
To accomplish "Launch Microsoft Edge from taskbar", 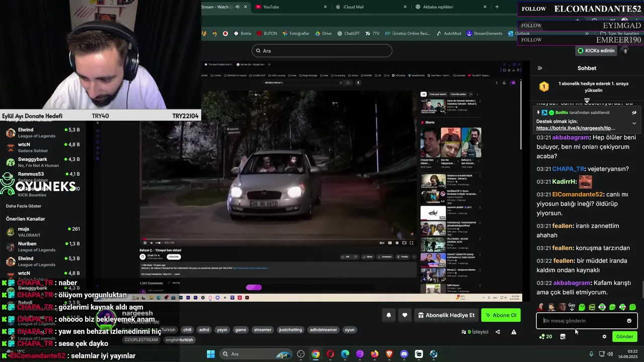I will click(345, 354).
